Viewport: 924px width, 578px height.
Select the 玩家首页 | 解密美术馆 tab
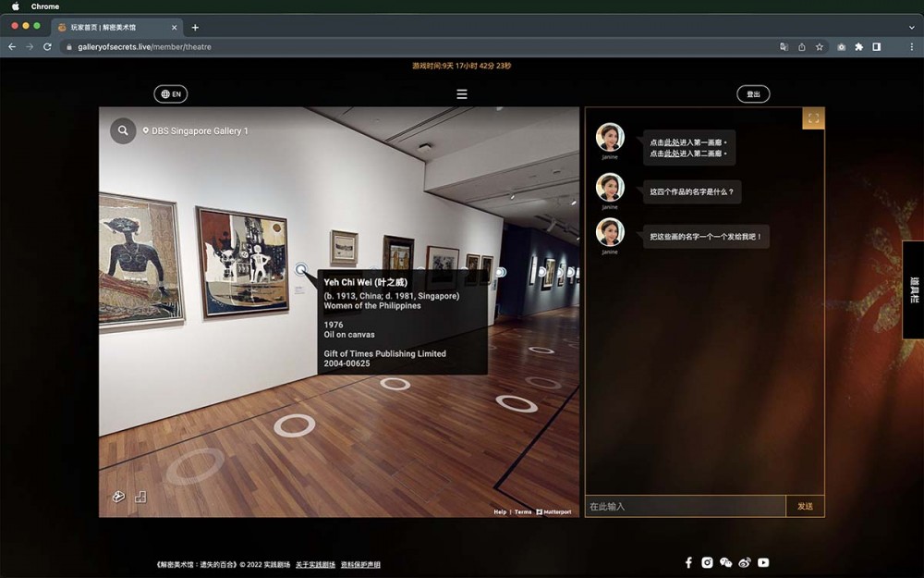[x=118, y=27]
